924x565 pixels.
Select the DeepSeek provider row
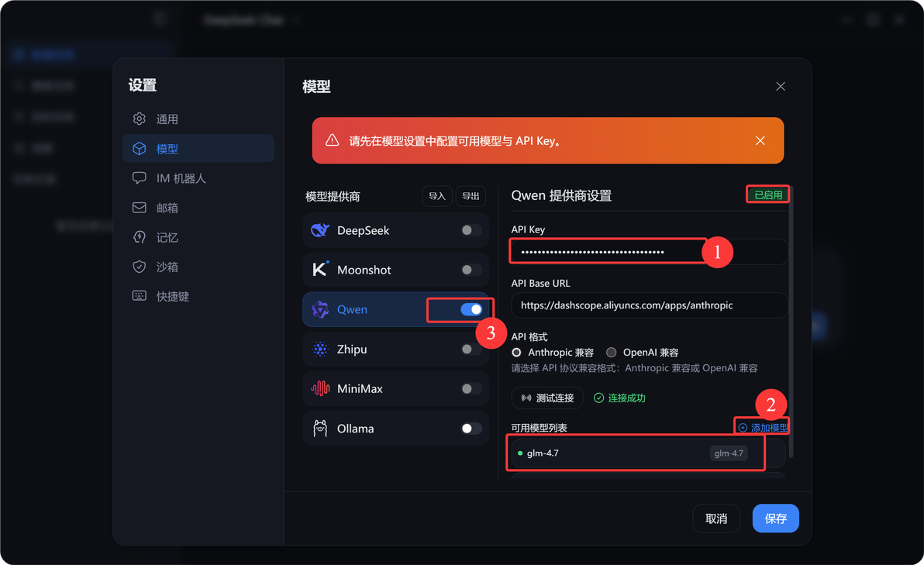tap(395, 230)
